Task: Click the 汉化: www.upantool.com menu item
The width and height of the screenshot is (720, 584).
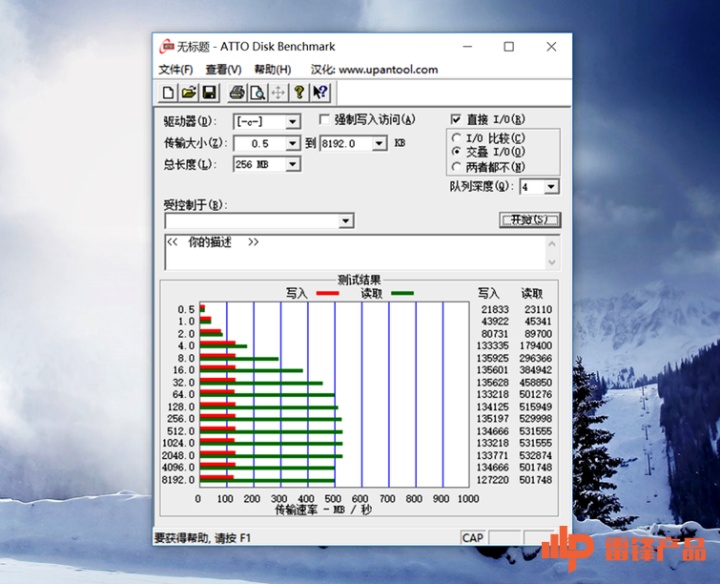Action: [x=374, y=70]
